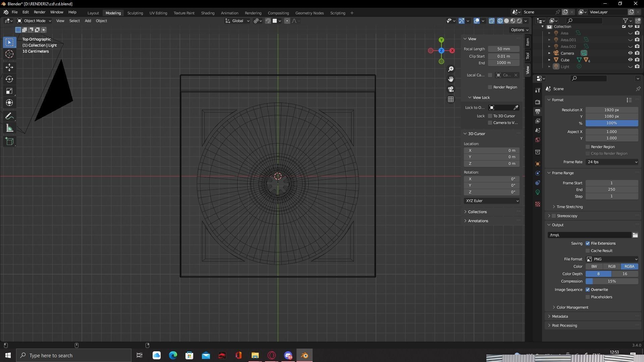644x362 pixels.
Task: Switch to the Shading workspace tab
Action: tap(208, 13)
